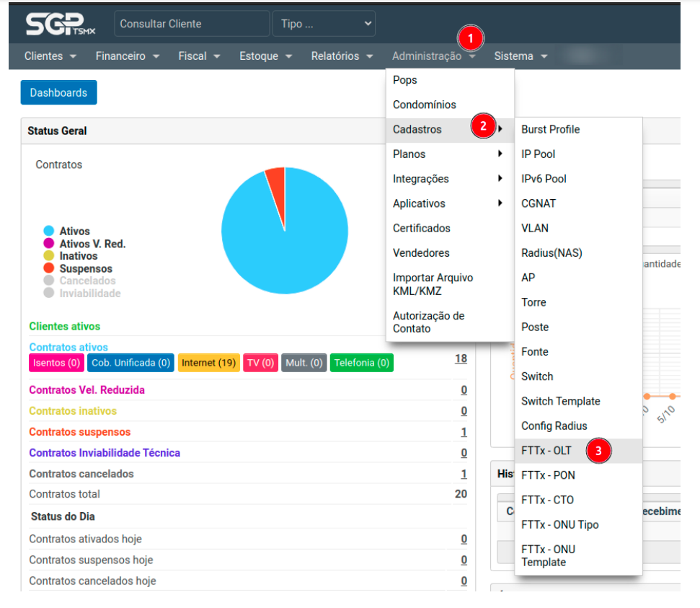This screenshot has width=700, height=608.
Task: Select FTTx - OLT menu entry
Action: point(546,451)
